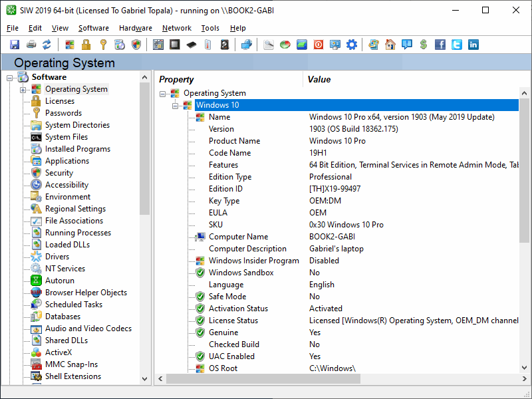Select Installed Programs in the tree
This screenshot has height=399, width=532.
point(78,149)
